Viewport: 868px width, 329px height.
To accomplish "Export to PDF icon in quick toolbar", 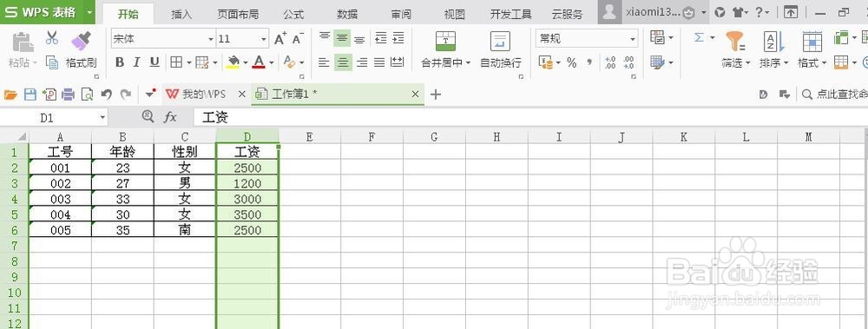I will [x=49, y=95].
